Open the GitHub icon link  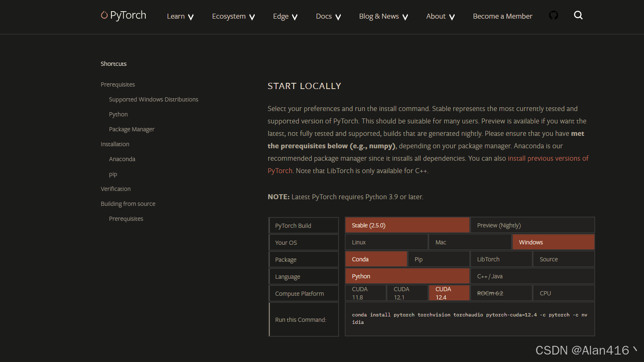pos(553,15)
